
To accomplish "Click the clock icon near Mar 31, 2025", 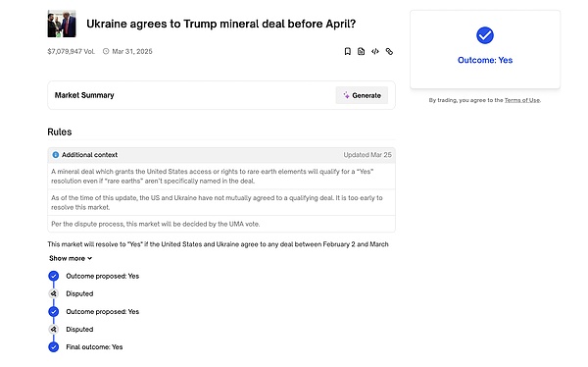I will click(106, 51).
